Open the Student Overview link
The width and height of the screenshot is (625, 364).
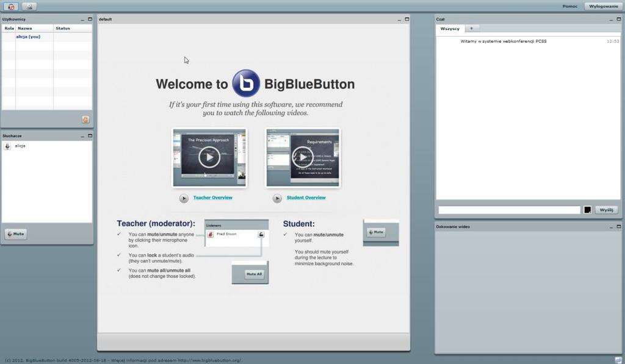pos(306,198)
